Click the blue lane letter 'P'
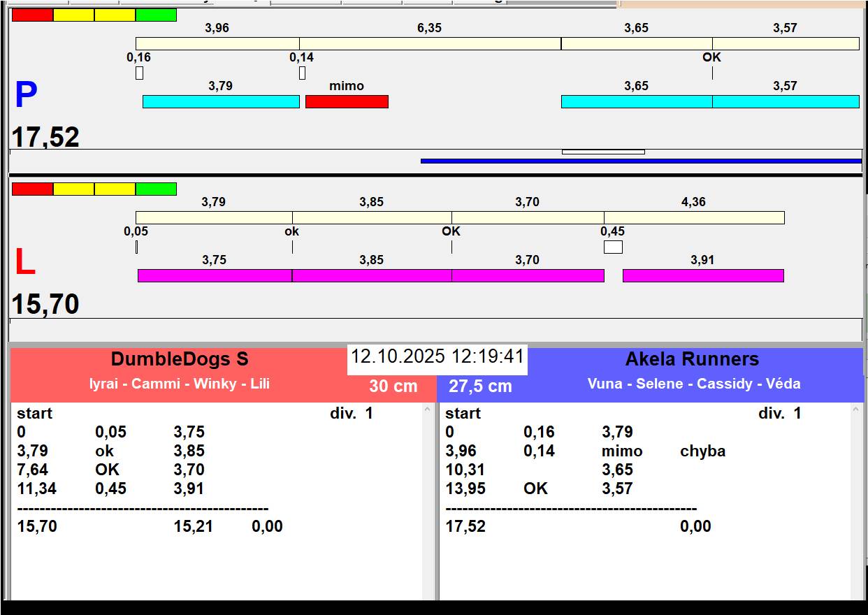868x615 pixels. [x=26, y=96]
